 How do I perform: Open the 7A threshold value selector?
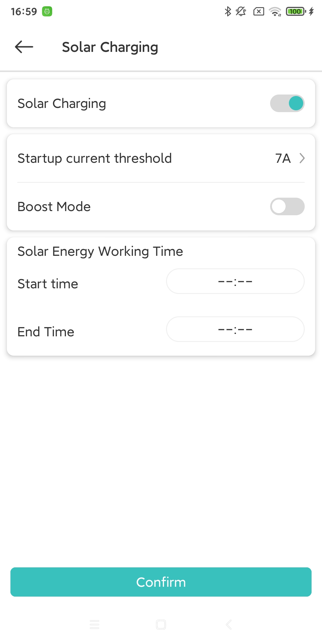(x=283, y=158)
